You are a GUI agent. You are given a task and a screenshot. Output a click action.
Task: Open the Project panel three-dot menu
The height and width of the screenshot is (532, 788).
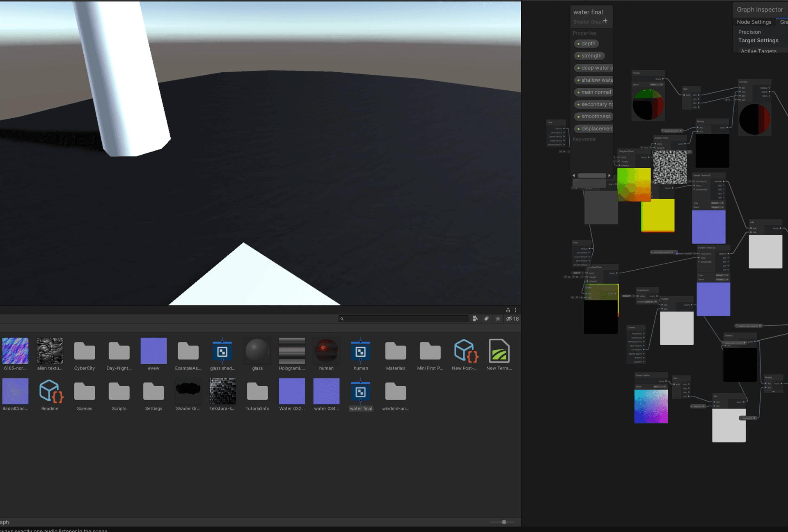point(515,310)
